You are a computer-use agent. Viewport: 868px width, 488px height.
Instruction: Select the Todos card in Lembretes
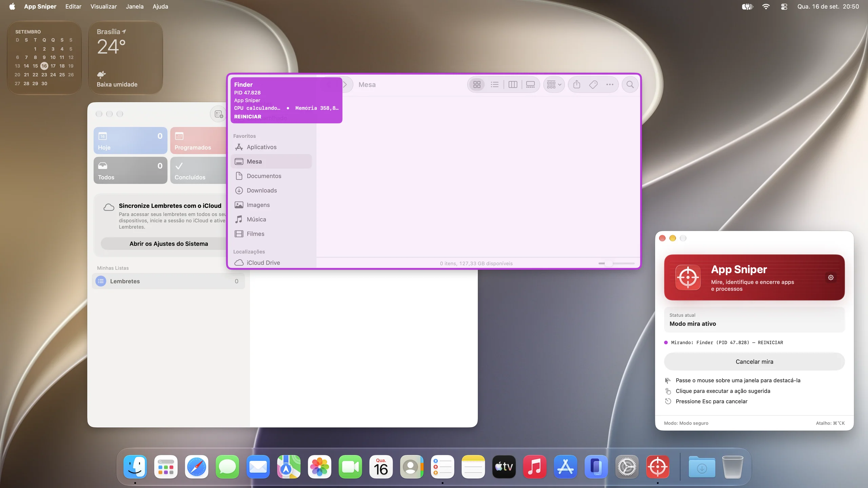click(131, 170)
